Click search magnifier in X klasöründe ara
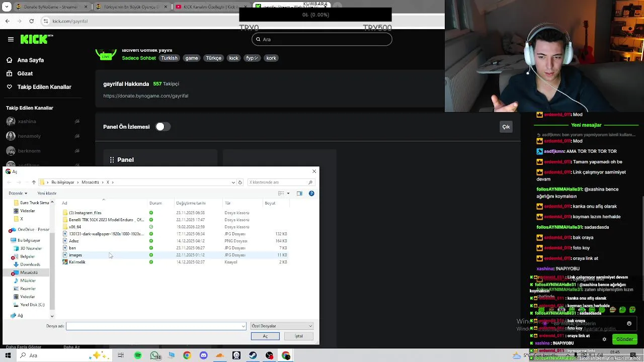This screenshot has width=644, height=362. [x=310, y=182]
